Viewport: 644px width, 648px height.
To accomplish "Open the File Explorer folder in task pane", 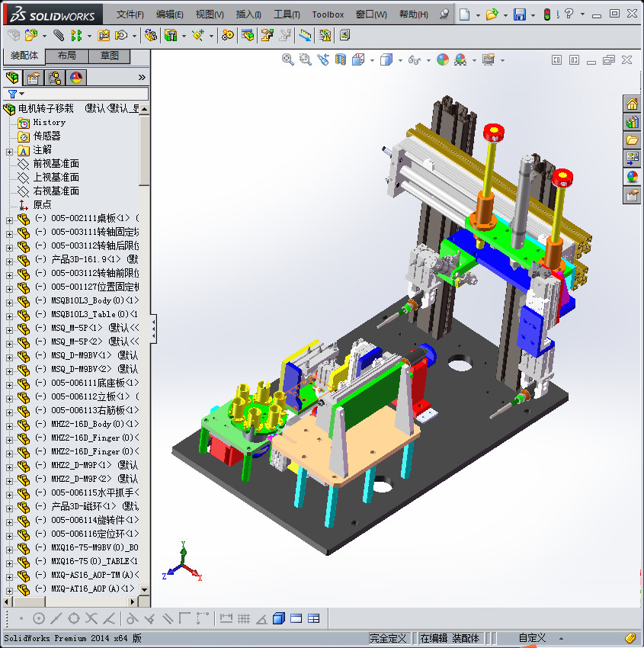I will (632, 140).
